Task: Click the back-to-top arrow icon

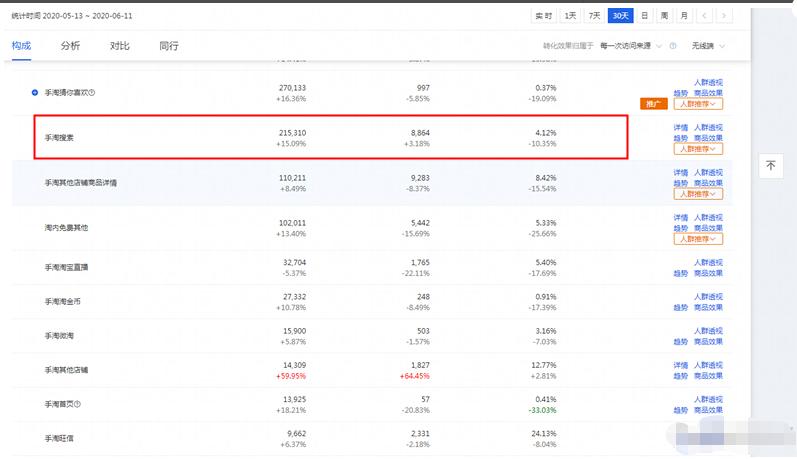Action: [771, 166]
